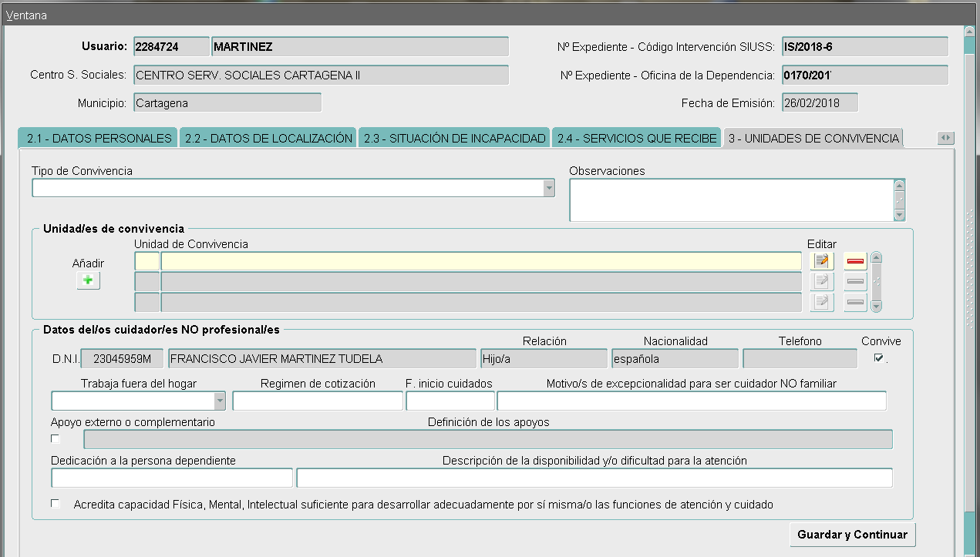Click the tab strip scroll arrows icon
980x557 pixels.
pos(945,138)
